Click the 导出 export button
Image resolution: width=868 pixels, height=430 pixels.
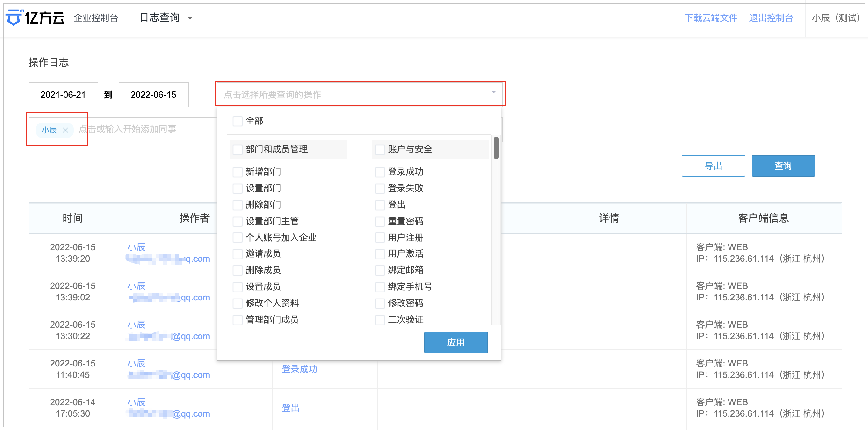(713, 166)
